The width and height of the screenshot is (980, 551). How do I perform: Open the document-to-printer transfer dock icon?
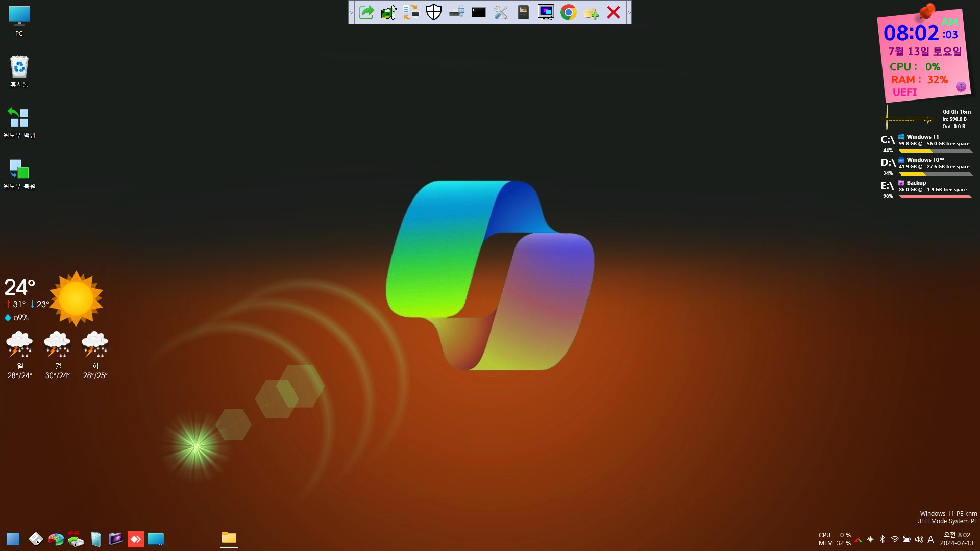click(411, 12)
